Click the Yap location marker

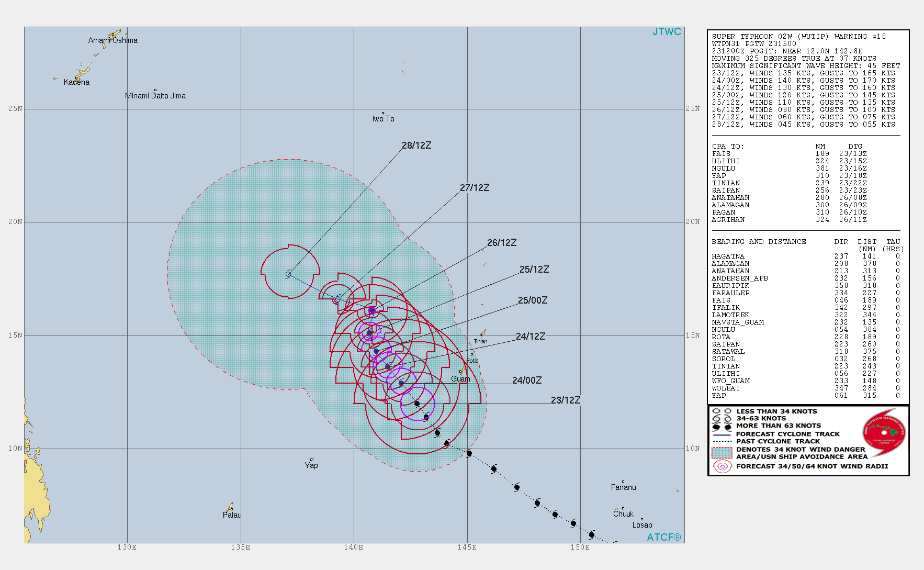[312, 459]
